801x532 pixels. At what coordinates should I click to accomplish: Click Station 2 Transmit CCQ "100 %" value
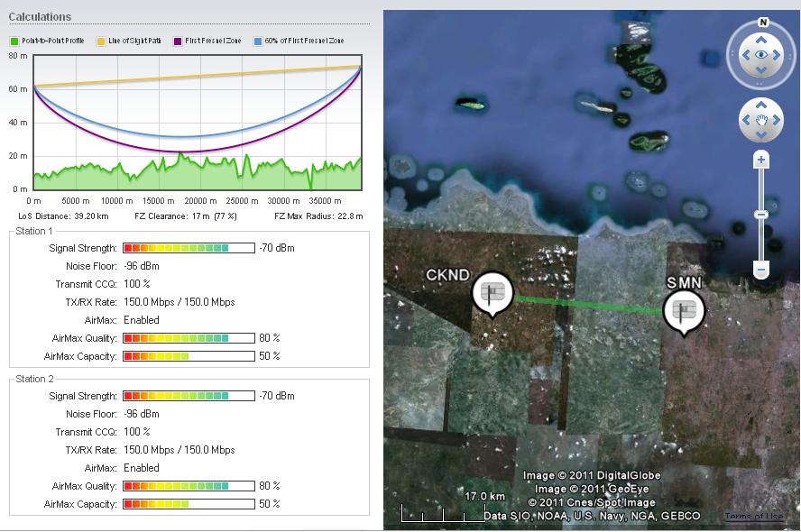coord(137,432)
